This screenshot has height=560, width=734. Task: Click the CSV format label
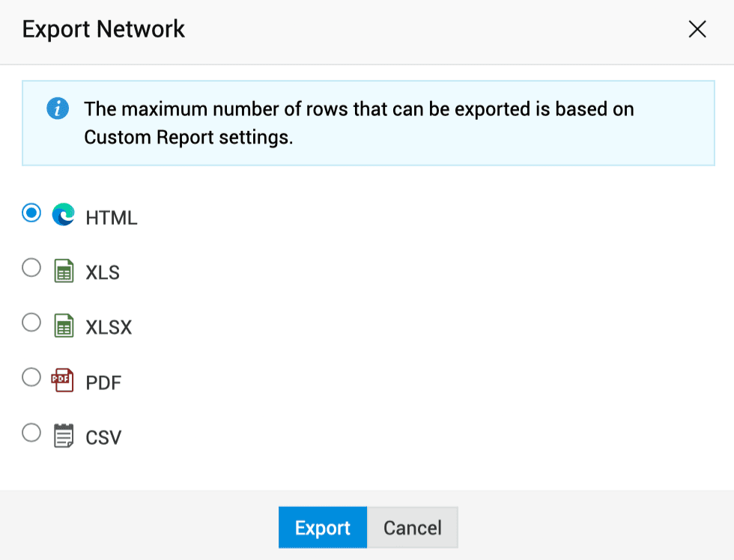103,437
